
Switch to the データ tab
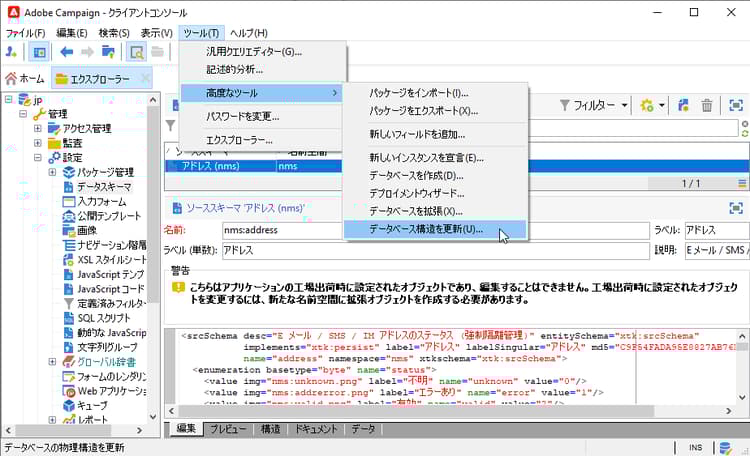point(364,429)
